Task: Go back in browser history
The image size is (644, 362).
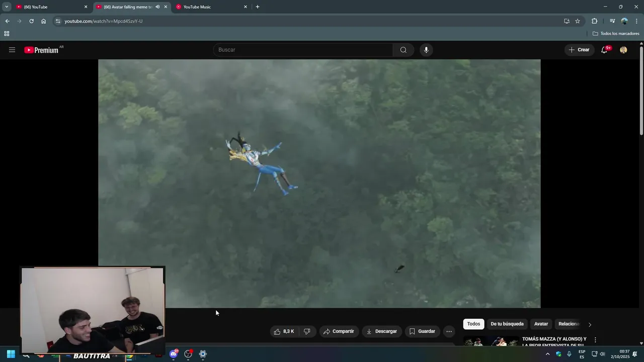Action: pos(7,21)
